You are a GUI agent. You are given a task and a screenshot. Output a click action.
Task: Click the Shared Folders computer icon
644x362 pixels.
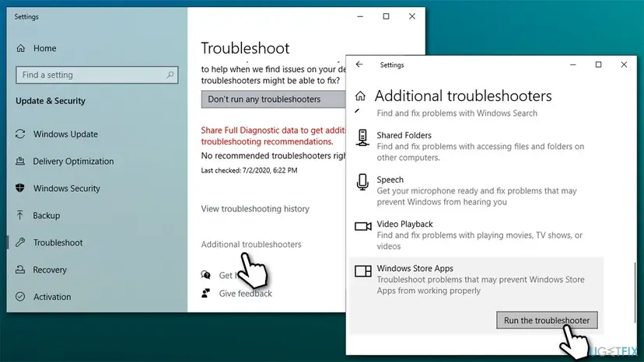coord(362,137)
